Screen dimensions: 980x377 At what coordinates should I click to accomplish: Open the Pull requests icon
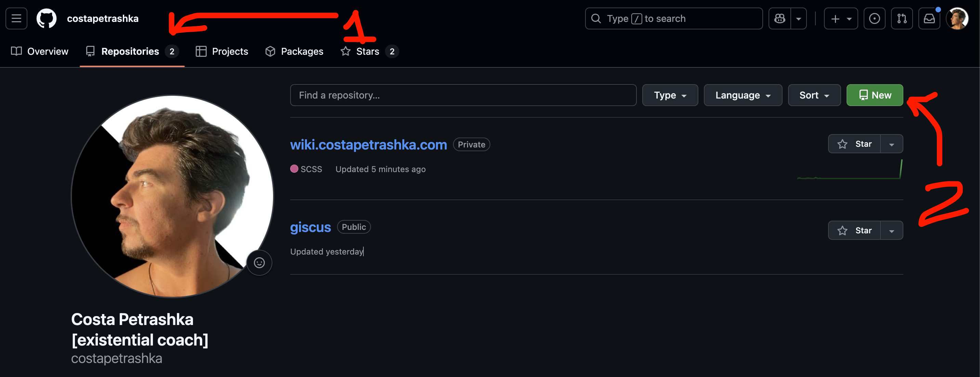point(902,18)
